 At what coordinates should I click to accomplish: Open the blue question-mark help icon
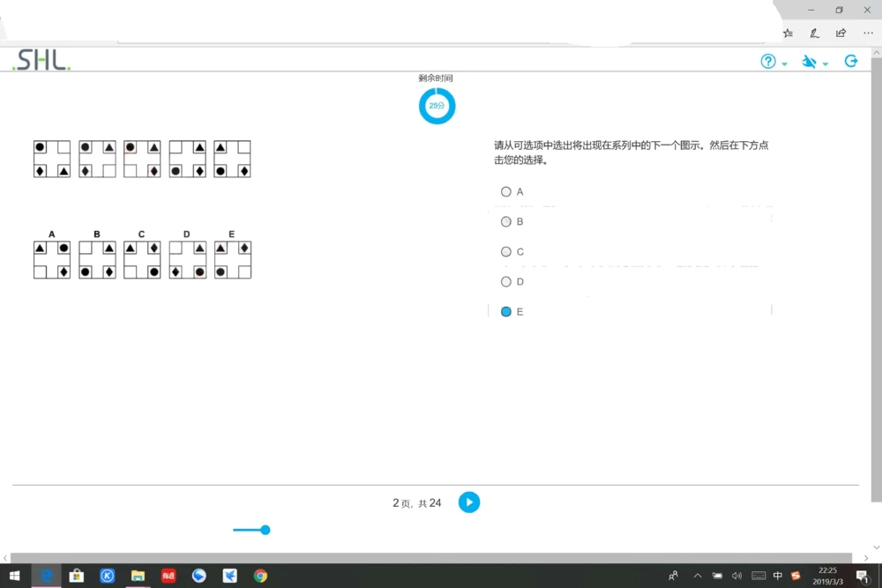click(766, 61)
